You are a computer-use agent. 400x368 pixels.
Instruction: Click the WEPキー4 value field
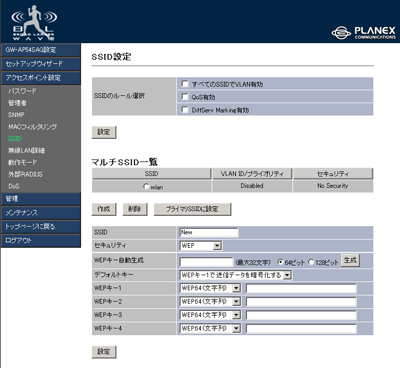coord(301,329)
